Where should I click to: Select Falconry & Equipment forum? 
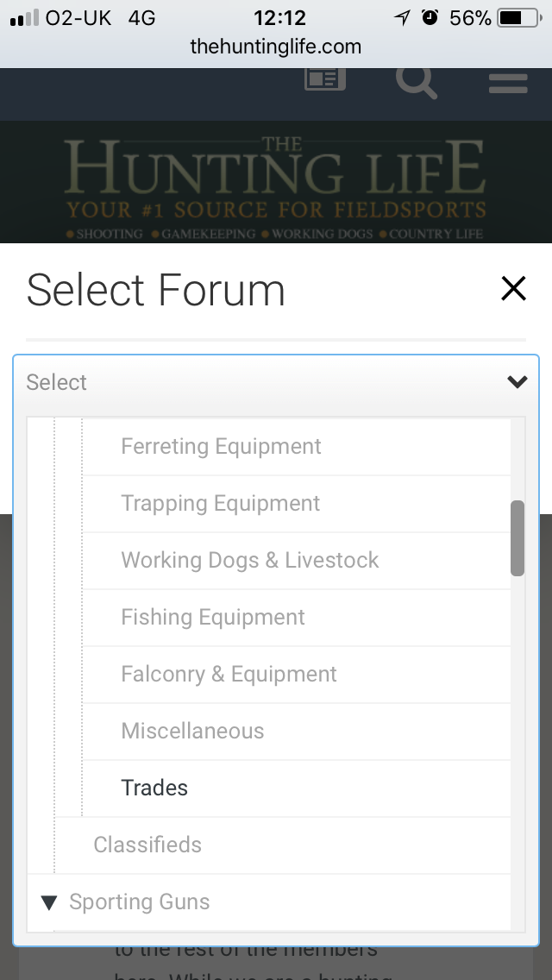229,675
